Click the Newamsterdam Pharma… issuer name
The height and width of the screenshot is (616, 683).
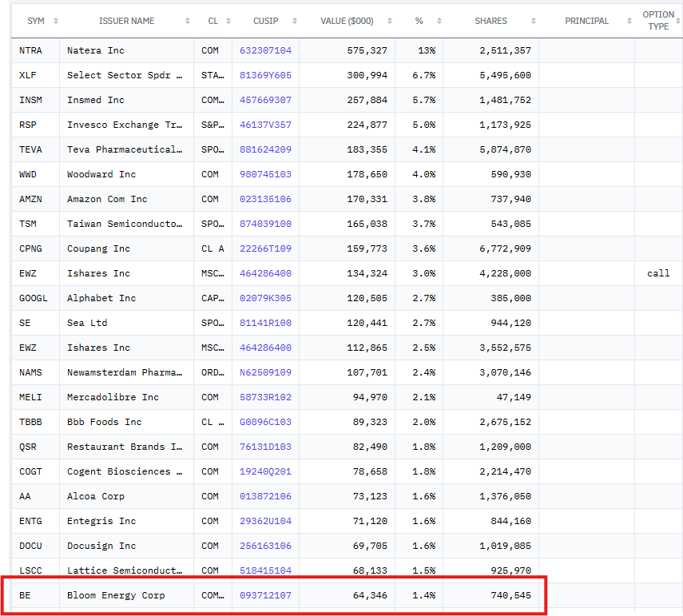click(x=125, y=372)
